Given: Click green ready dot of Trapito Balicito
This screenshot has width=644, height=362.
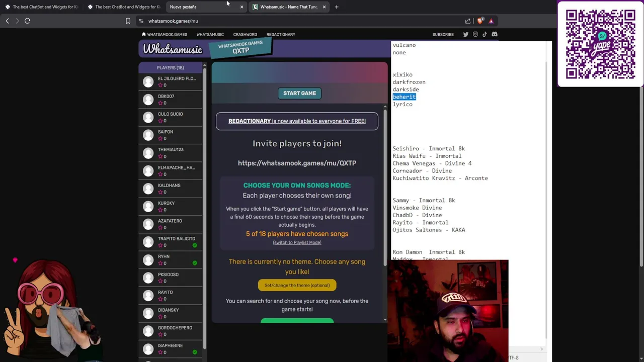Looking at the screenshot, I should click(195, 245).
